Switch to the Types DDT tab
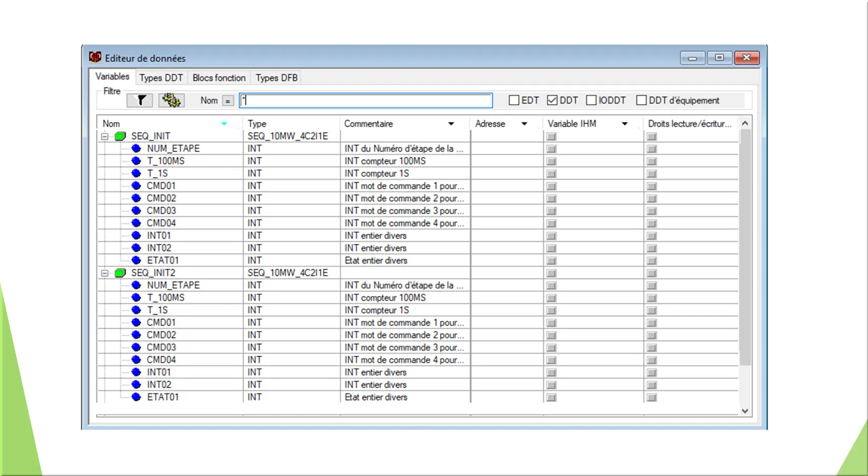Image resolution: width=868 pixels, height=476 pixels. tap(161, 78)
